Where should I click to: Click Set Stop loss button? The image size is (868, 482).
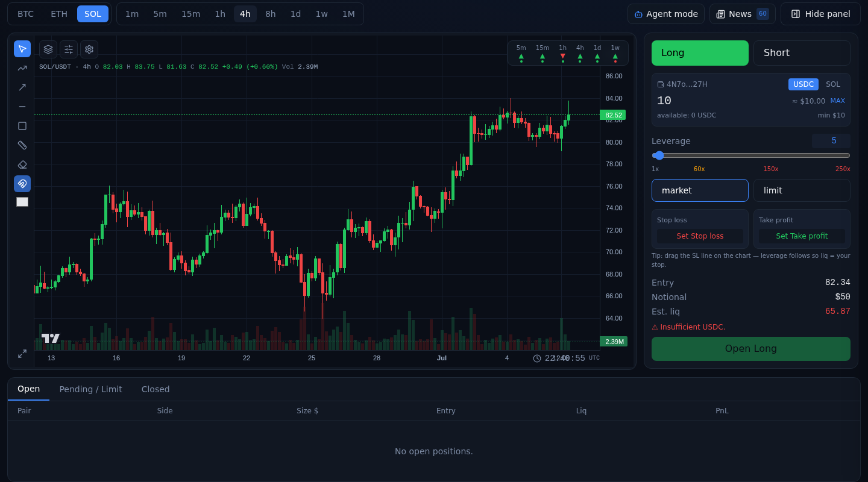(x=700, y=236)
